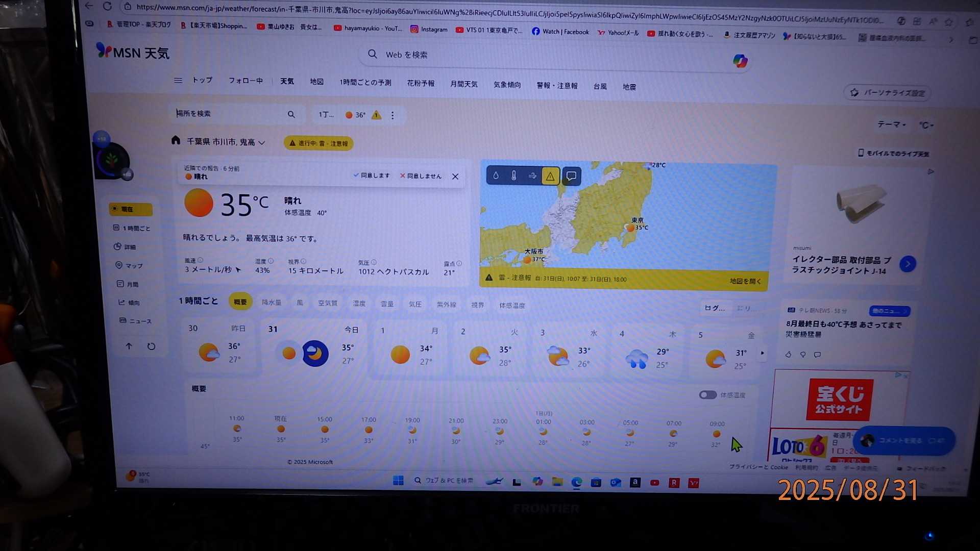Open the hamburger menu next to トップ
Image resolution: width=980 pixels, height=551 pixels.
178,81
